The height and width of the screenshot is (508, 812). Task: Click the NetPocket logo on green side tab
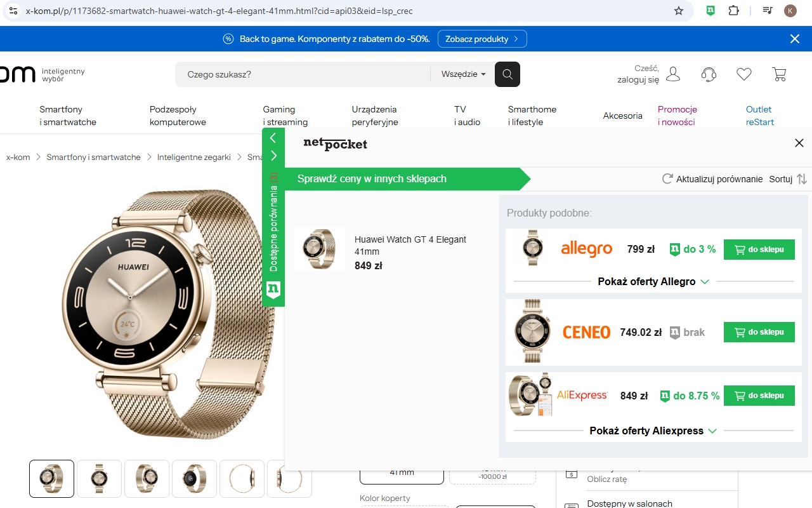[273, 290]
